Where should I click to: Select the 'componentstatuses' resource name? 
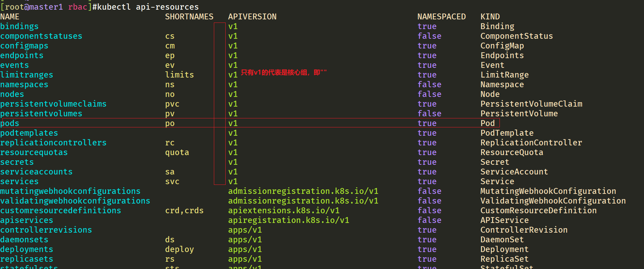pyautogui.click(x=41, y=36)
